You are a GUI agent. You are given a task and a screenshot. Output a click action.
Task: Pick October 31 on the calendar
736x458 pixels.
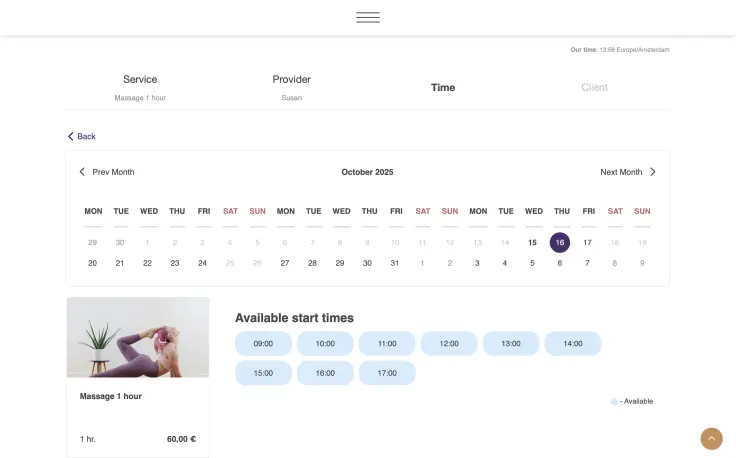coord(395,263)
